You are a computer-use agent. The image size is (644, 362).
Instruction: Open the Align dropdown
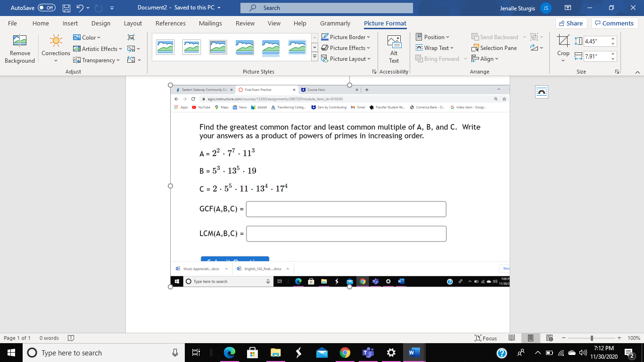[x=485, y=58]
